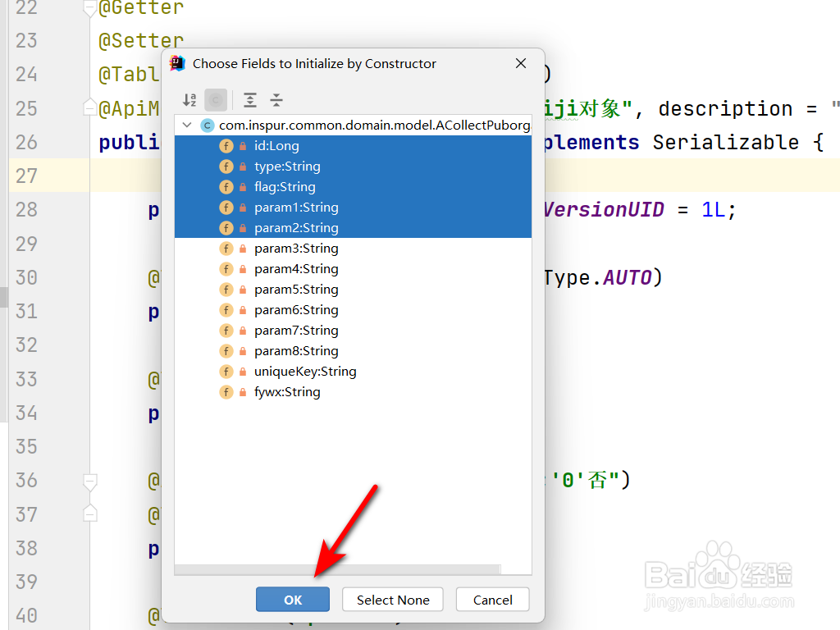Image resolution: width=840 pixels, height=630 pixels.
Task: Click the field icon next to param6:String
Action: coord(226,310)
